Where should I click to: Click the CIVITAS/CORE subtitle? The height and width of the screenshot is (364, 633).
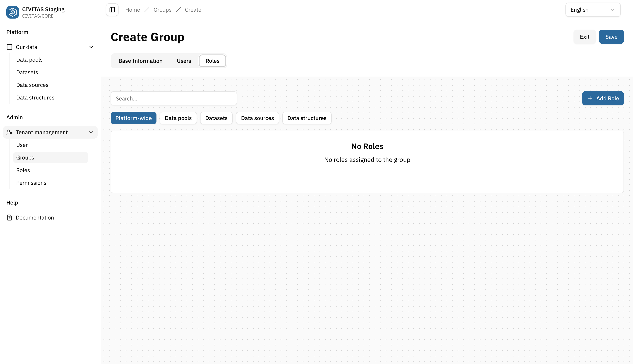click(38, 16)
